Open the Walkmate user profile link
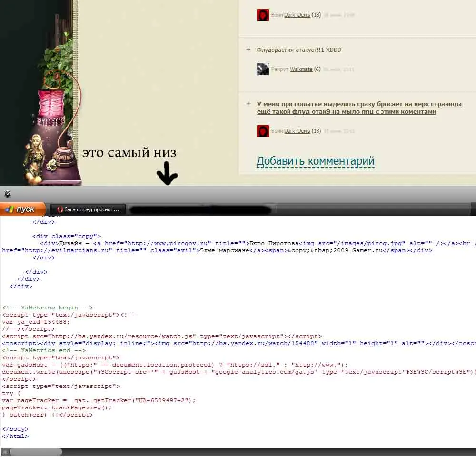This screenshot has height=457, width=476. tap(301, 69)
